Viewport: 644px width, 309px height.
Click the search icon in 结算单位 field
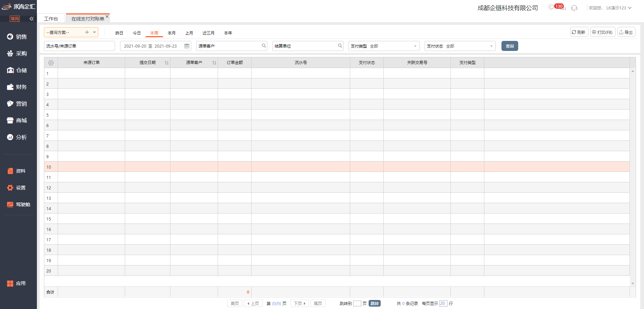tap(340, 46)
